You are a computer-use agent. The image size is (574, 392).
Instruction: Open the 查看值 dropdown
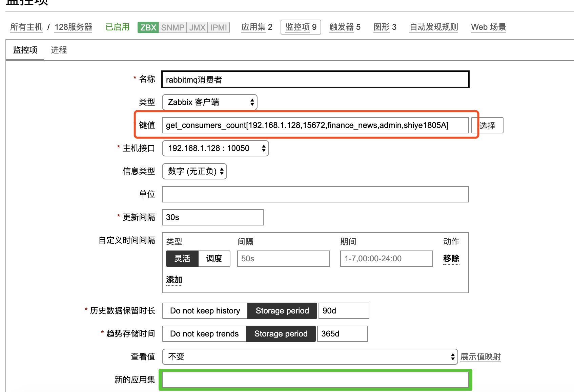coord(310,356)
